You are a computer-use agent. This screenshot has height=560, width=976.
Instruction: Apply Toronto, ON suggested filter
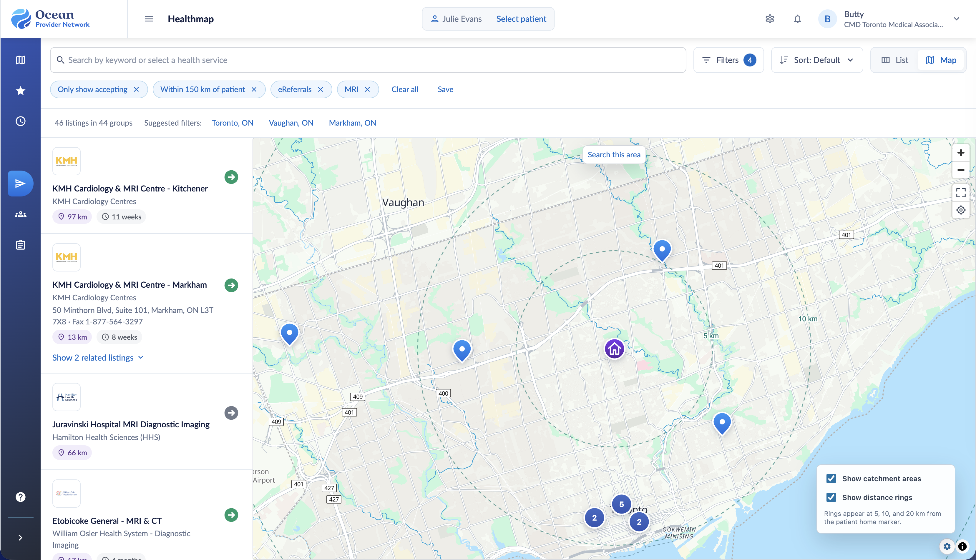tap(233, 123)
